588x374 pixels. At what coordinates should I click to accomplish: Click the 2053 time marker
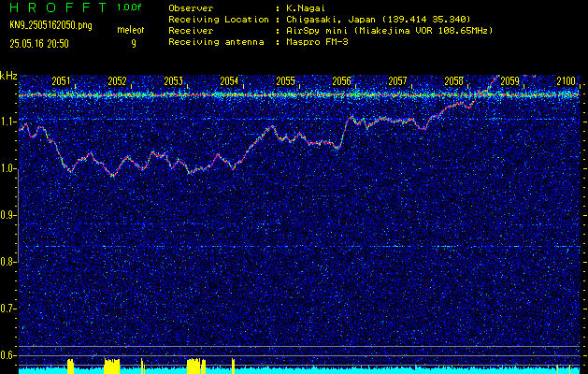point(173,81)
